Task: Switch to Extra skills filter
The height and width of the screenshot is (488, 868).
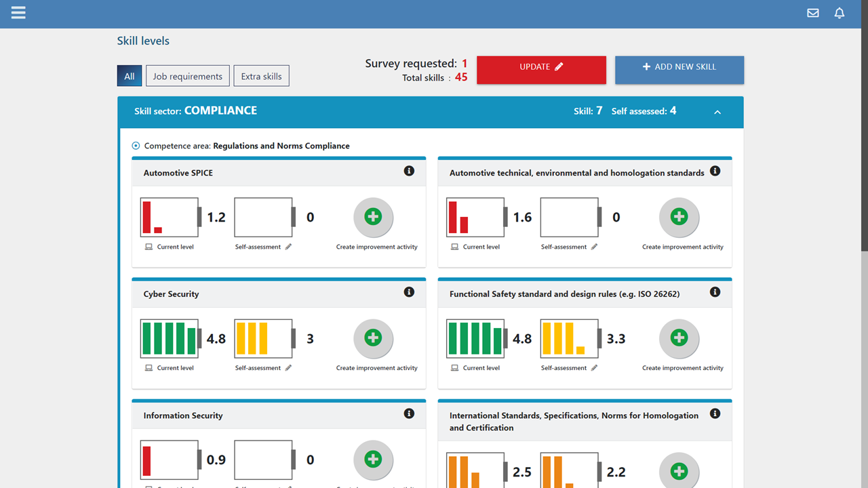Action: 261,76
